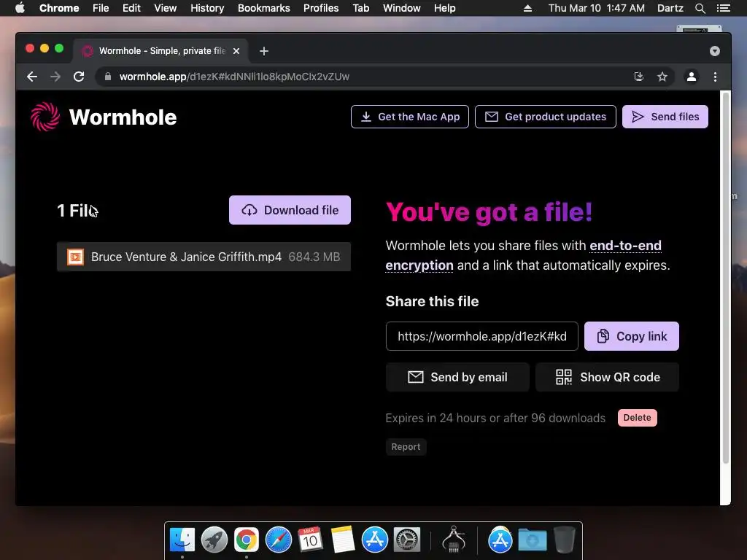This screenshot has width=747, height=560.
Task: Click the Wormhole swirl logo icon
Action: [45, 117]
